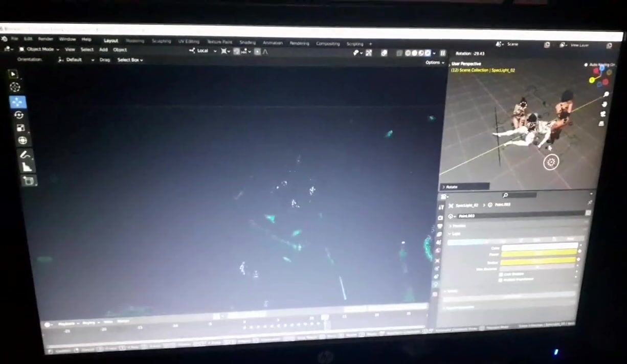Viewport: 627px width, 364px height.
Task: Open the Render menu
Action: coord(46,39)
